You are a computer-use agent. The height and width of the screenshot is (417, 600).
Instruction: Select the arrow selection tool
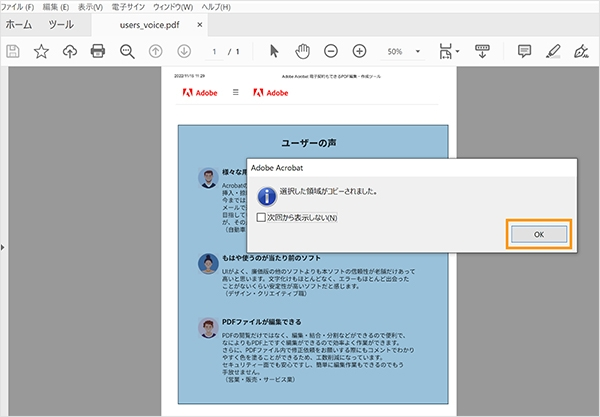coord(275,51)
